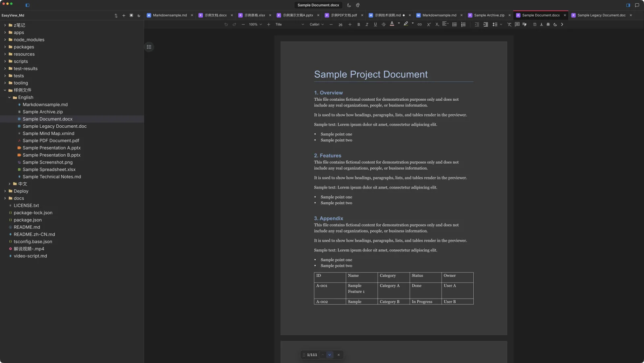Open the Calibri font dropdown

317,25
